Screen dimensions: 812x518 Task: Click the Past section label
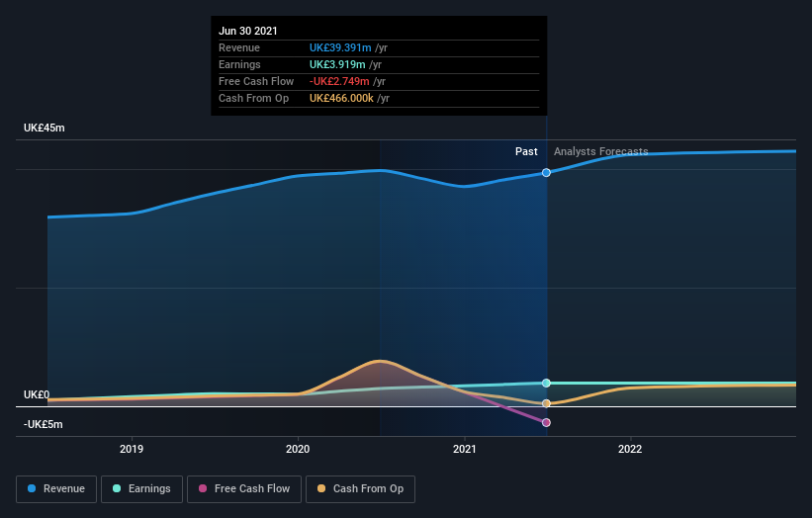point(526,151)
